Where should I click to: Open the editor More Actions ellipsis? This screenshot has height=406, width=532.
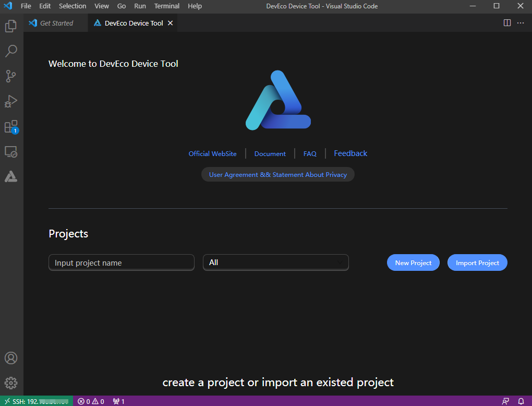521,23
